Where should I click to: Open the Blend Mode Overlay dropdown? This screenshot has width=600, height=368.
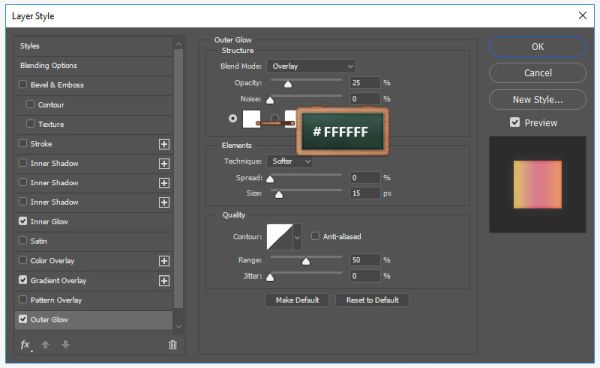click(x=311, y=66)
